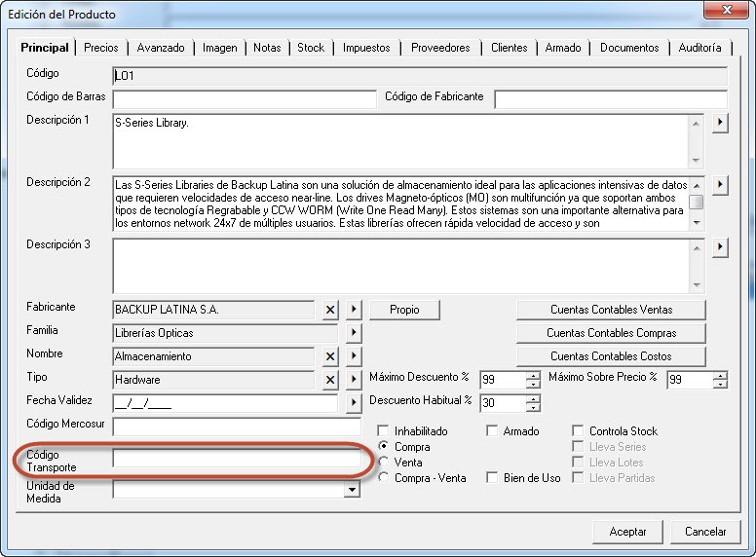Enable Controla Stock checkbox
The width and height of the screenshot is (756, 557).
point(578,430)
